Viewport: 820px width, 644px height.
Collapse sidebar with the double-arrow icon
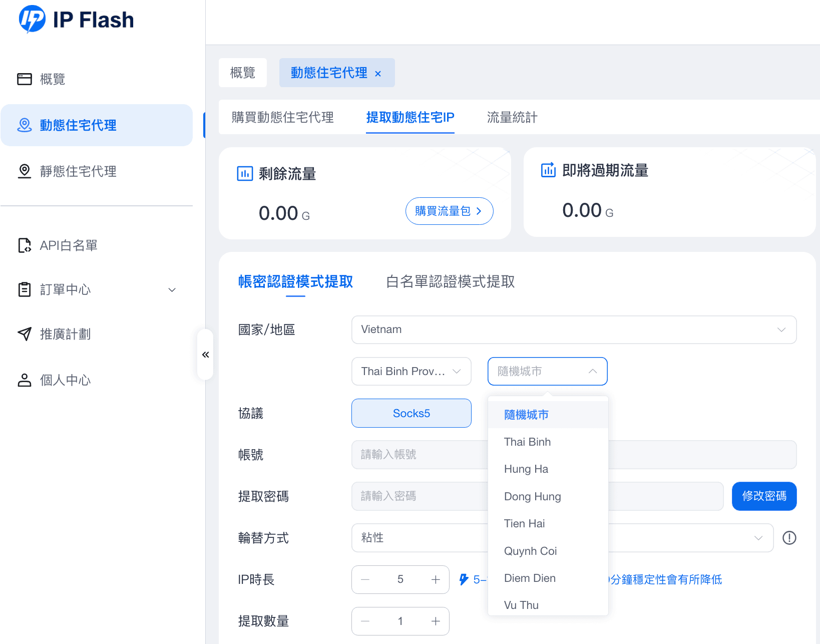(205, 355)
